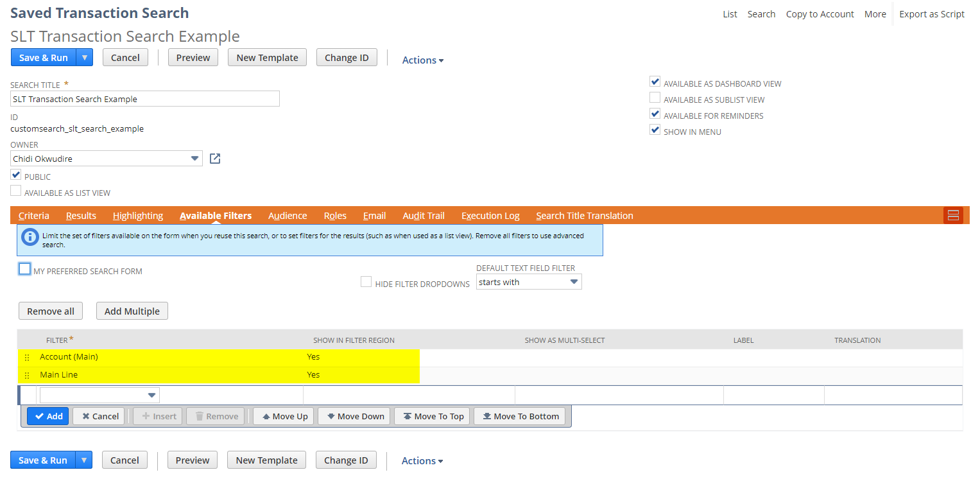Screen dimensions: 980x488
Task: Click the Move To Top arrow button
Action: (x=432, y=415)
